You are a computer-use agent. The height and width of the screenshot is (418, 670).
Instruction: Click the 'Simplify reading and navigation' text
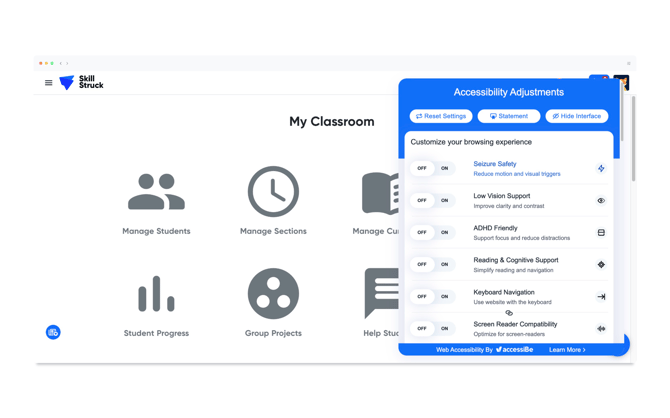(x=513, y=270)
